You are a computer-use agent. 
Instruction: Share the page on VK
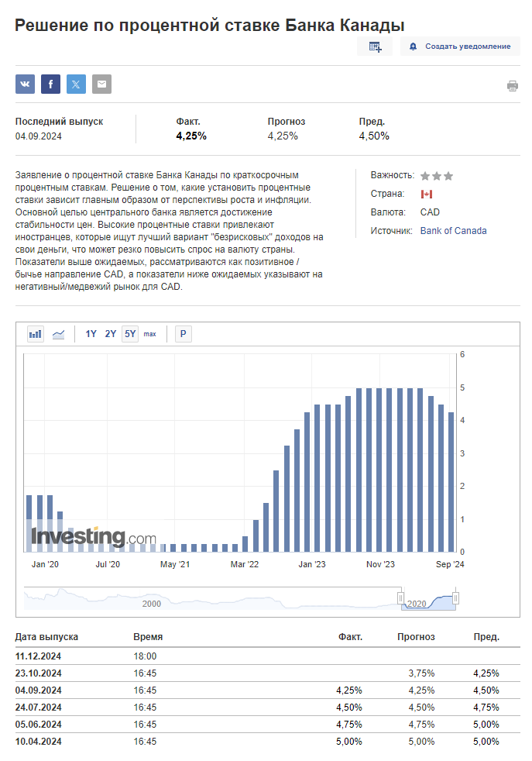coord(26,84)
